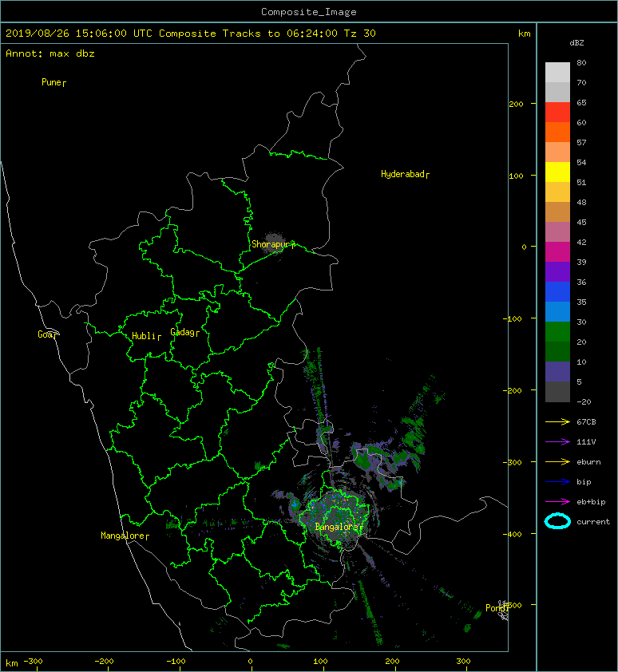Click the Hyderabad city label
The height and width of the screenshot is (672, 618).
point(402,174)
